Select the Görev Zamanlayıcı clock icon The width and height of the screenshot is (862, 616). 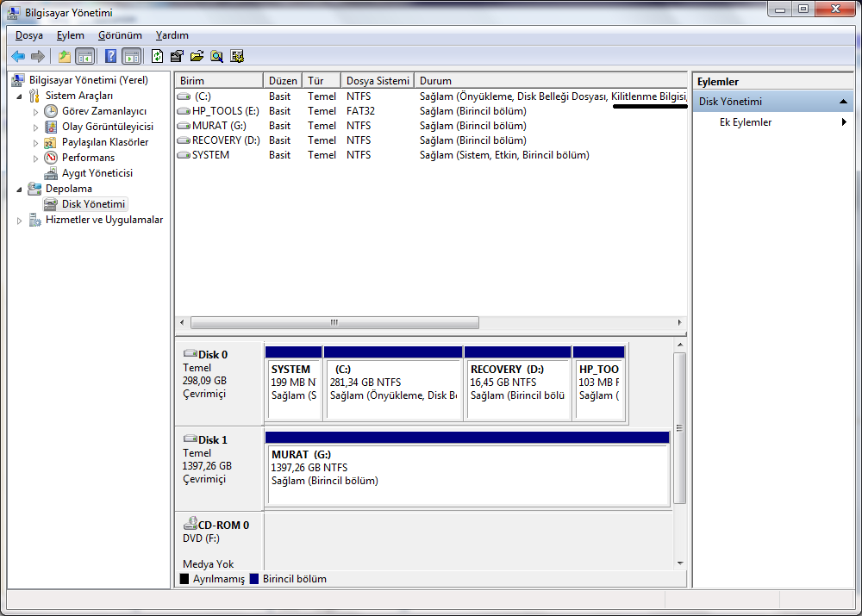tap(51, 111)
